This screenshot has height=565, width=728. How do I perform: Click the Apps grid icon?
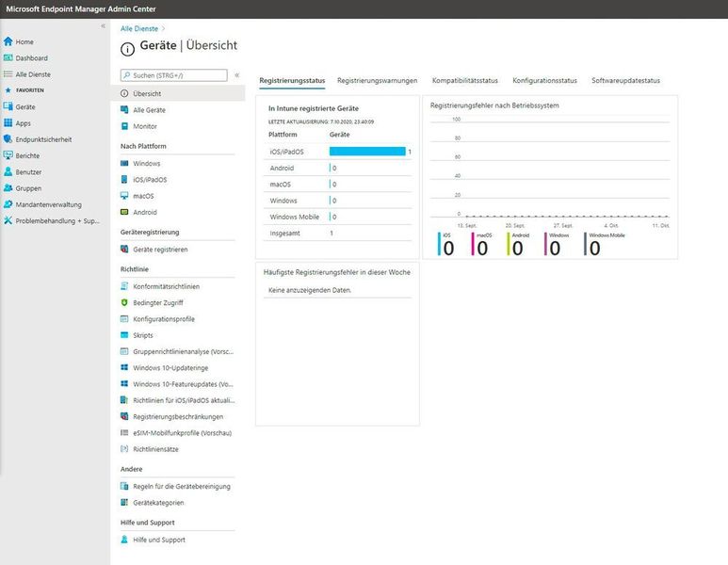point(8,123)
